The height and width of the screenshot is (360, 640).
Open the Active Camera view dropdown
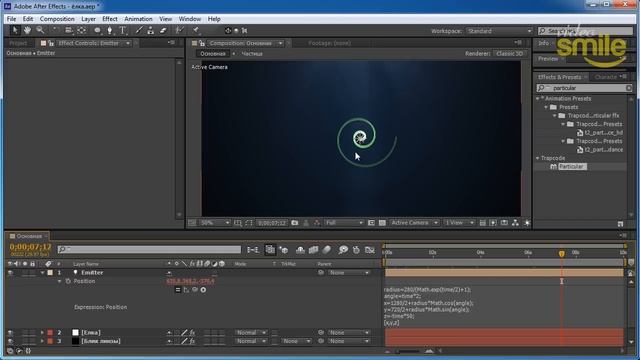point(414,223)
